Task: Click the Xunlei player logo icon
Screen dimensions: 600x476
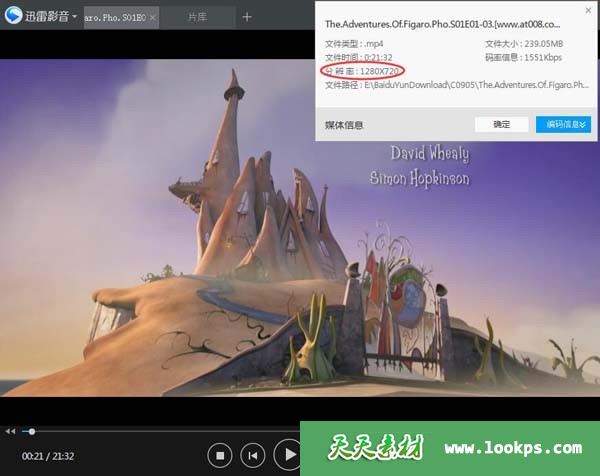Action: [13, 17]
